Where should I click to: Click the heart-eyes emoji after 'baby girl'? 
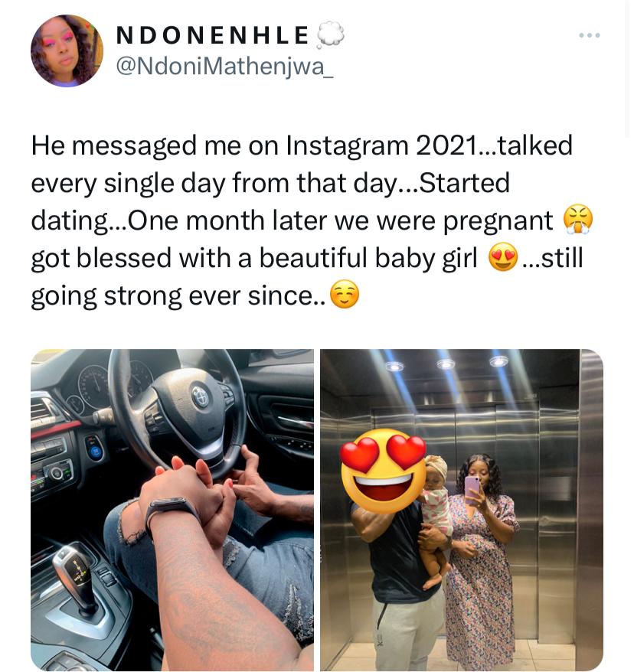[503, 256]
